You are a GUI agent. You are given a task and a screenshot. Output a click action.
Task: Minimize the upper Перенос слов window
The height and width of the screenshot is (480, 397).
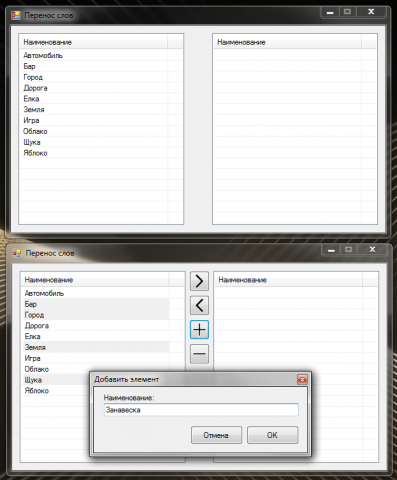[330, 12]
